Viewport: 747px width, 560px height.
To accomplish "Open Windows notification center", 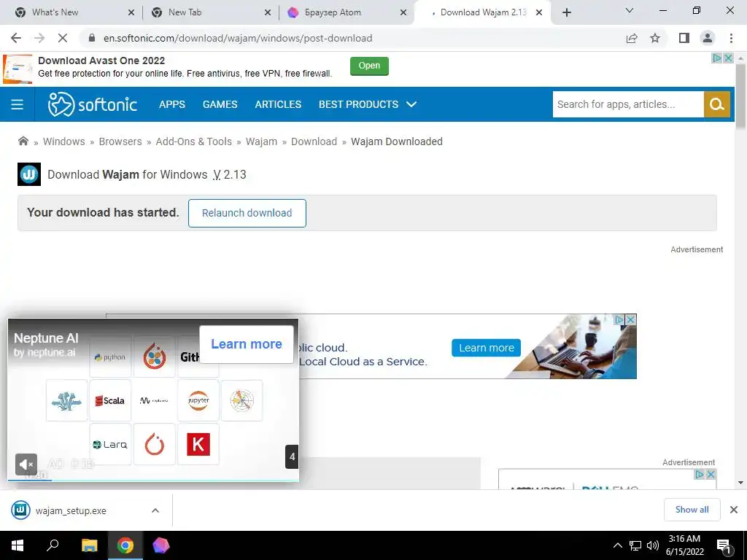I will (724, 545).
